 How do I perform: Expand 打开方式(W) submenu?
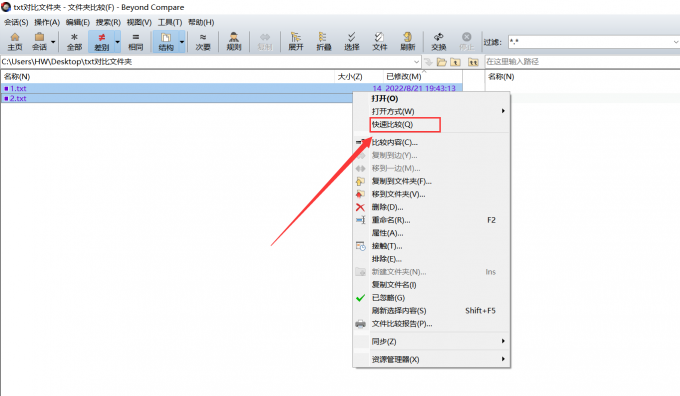coord(431,111)
